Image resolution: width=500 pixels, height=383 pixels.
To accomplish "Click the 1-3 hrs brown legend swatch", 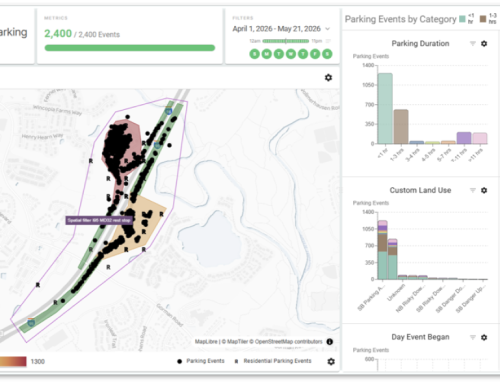I will point(483,19).
